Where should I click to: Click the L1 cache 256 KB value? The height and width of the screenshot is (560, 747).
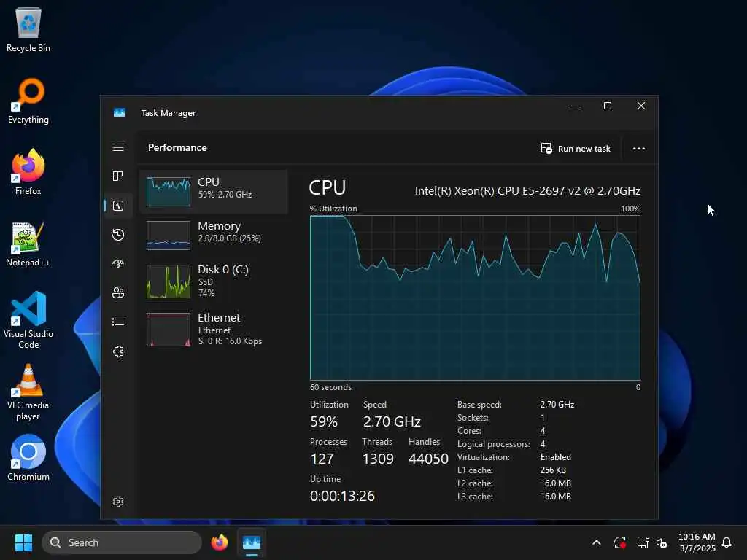(x=553, y=470)
